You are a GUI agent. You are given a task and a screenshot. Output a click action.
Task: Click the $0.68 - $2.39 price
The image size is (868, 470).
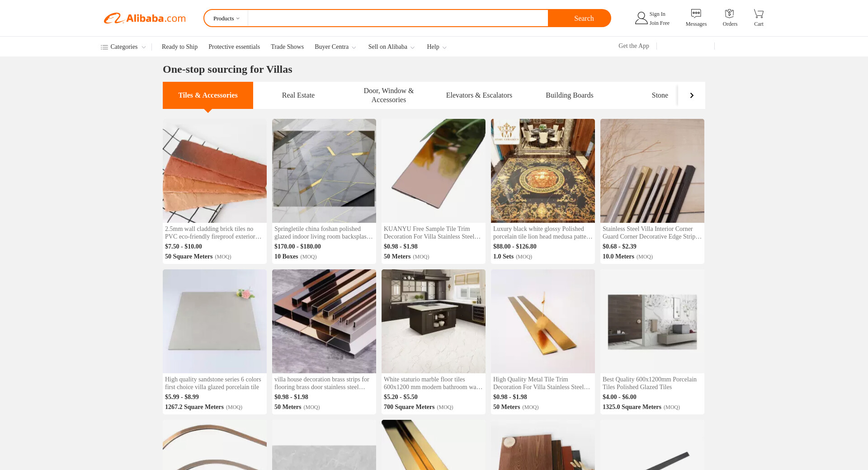(x=619, y=247)
